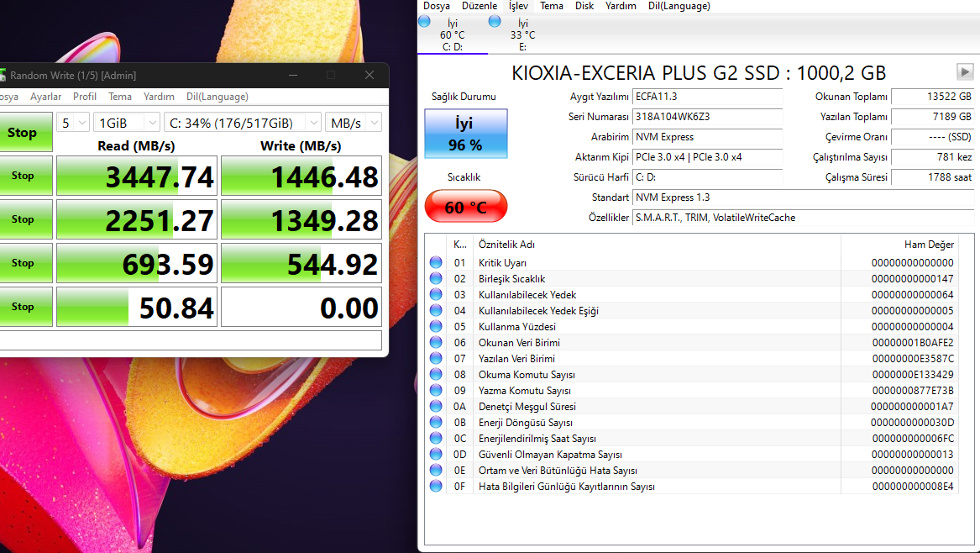Open Ayarlar menu in CrystalDiskMark
This screenshot has height=553, width=980.
(45, 97)
